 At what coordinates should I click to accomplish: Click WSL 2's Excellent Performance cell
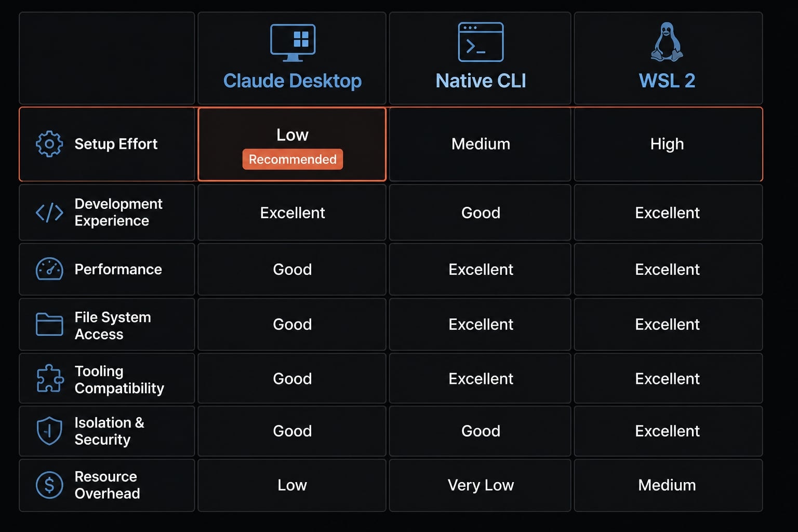pyautogui.click(x=667, y=269)
